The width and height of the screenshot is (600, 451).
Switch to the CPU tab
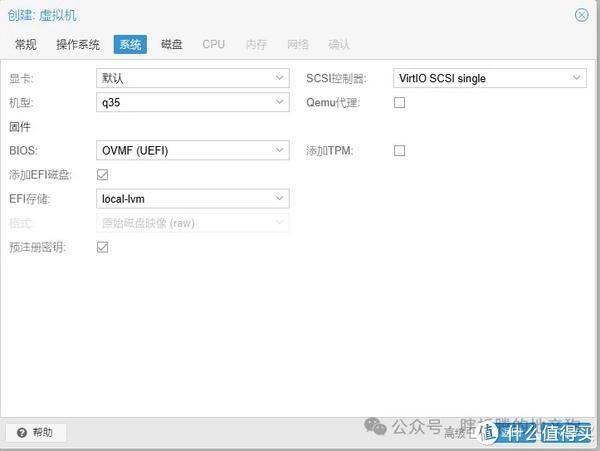(214, 45)
